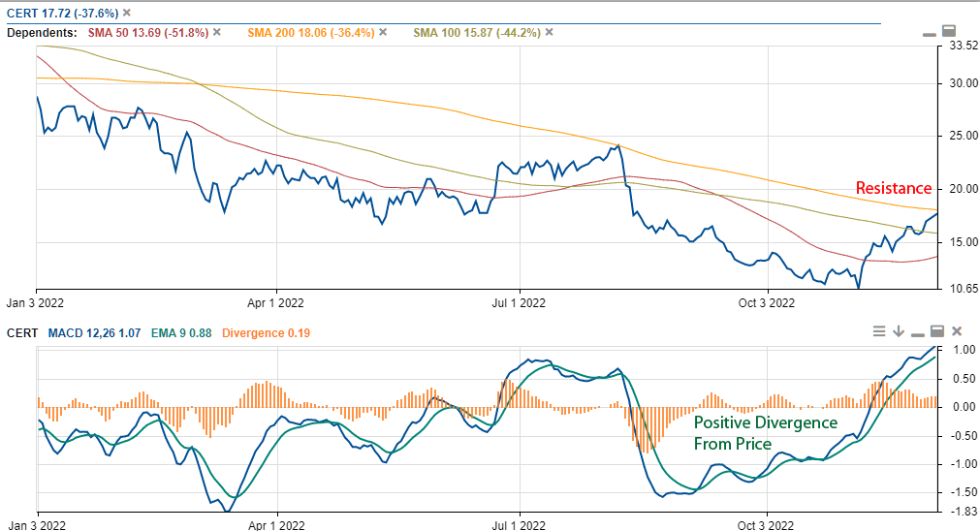Viewport: 980px width, 531px height.
Task: Remove the CERT series with its X icon
Action: pos(127,13)
